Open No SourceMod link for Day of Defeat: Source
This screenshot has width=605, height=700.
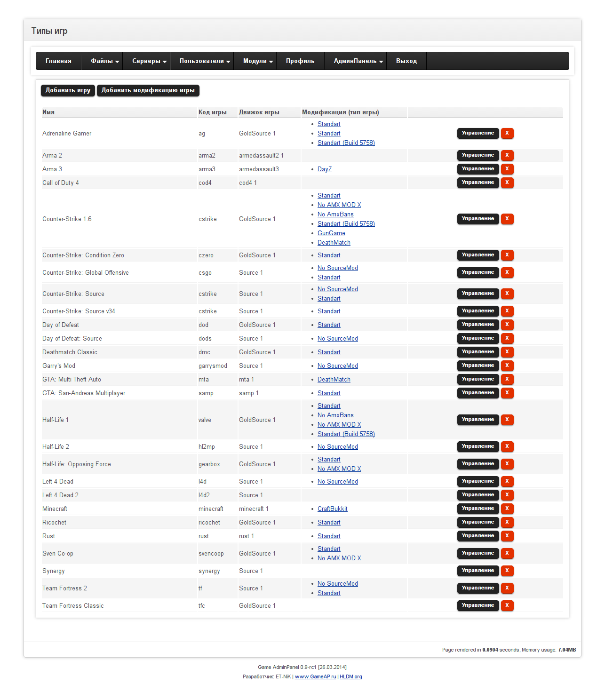(338, 339)
